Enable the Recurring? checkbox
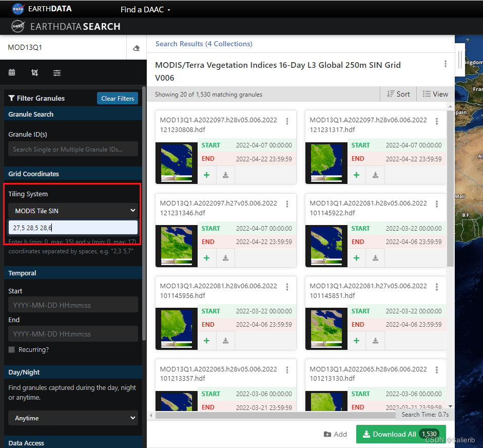483x448 pixels. pos(12,350)
